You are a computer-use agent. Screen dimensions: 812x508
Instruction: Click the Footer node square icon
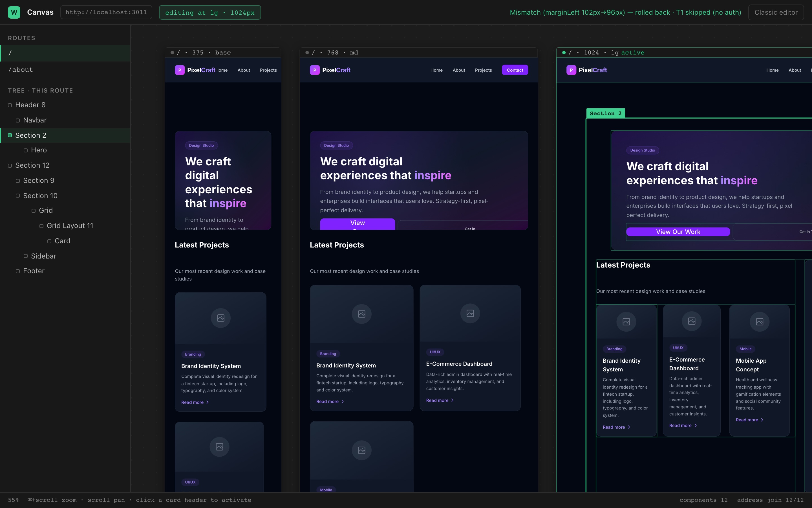pyautogui.click(x=18, y=271)
